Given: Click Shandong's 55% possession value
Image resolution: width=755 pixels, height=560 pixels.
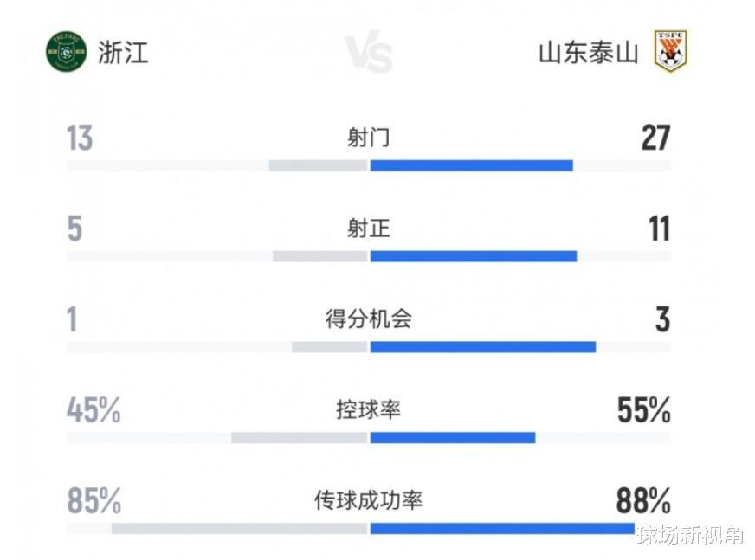Looking at the screenshot, I should pyautogui.click(x=644, y=410).
